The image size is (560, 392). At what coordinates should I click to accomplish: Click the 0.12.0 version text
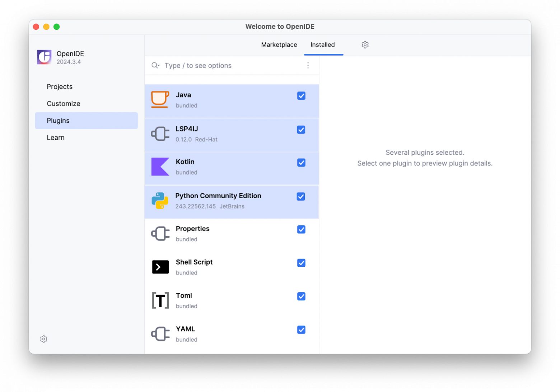pos(183,140)
